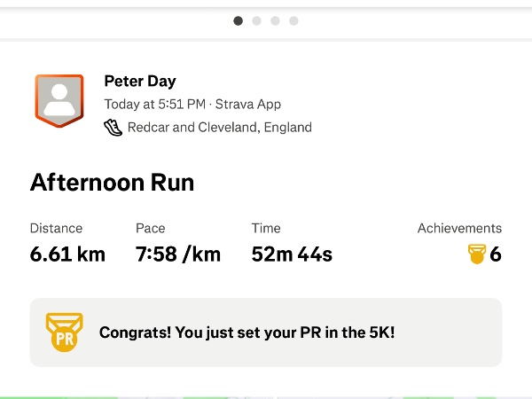Click the running shoe icon
This screenshot has width=532, height=399.
pyautogui.click(x=113, y=127)
